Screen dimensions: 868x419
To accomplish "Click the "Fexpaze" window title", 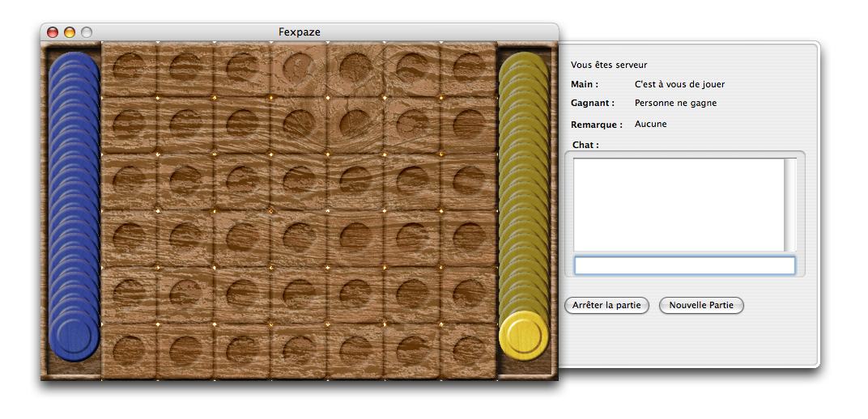I will [x=300, y=32].
